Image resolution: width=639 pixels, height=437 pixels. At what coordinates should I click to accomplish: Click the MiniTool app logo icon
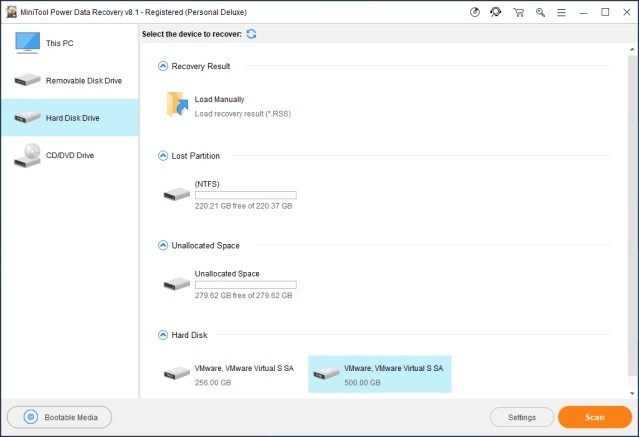(11, 12)
